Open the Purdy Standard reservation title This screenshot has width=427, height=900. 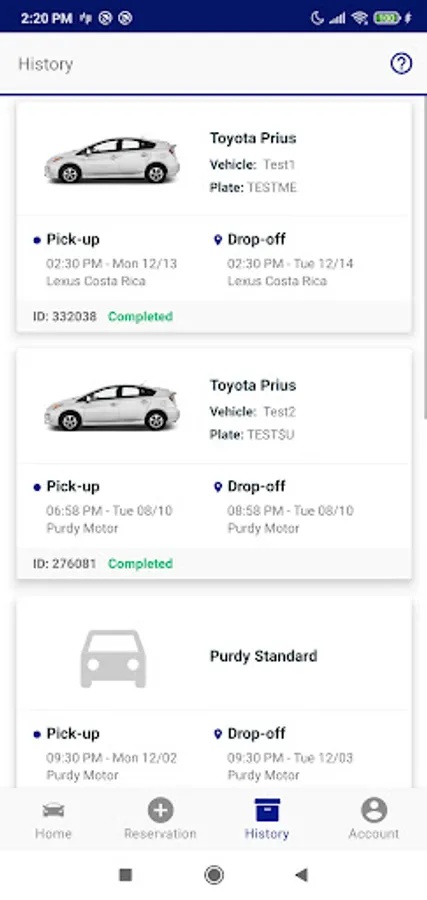pyautogui.click(x=263, y=656)
